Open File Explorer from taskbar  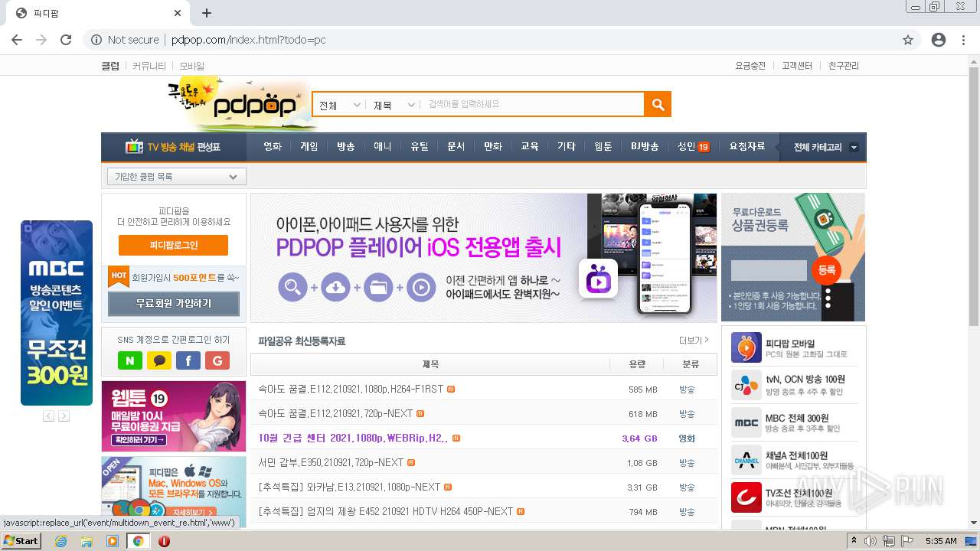(87, 541)
